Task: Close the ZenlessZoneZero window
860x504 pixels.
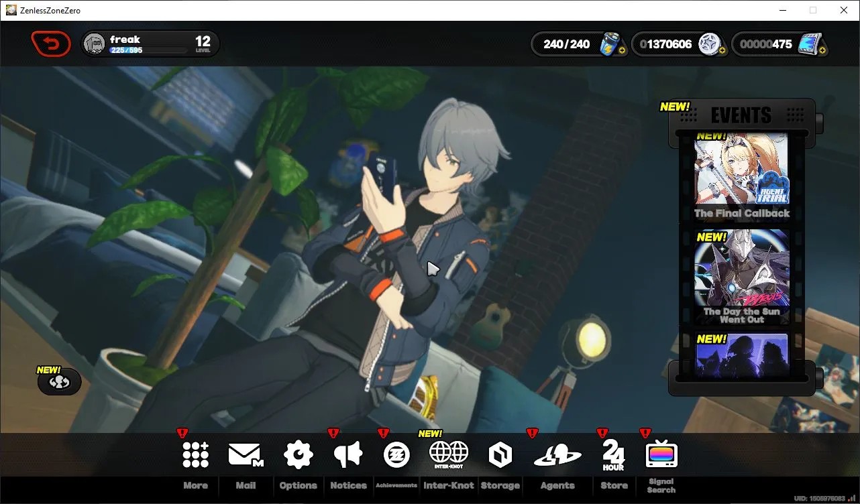Action: [x=844, y=10]
